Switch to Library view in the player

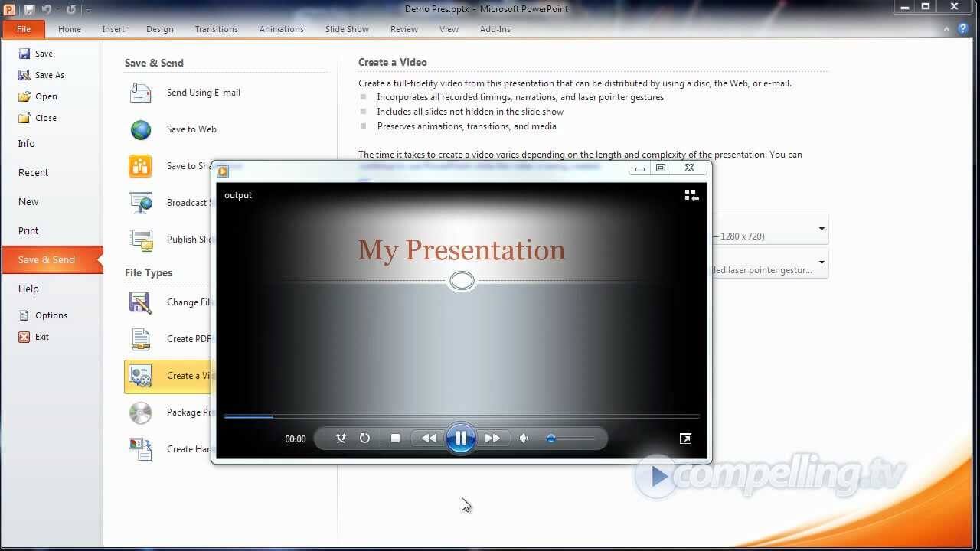point(691,195)
